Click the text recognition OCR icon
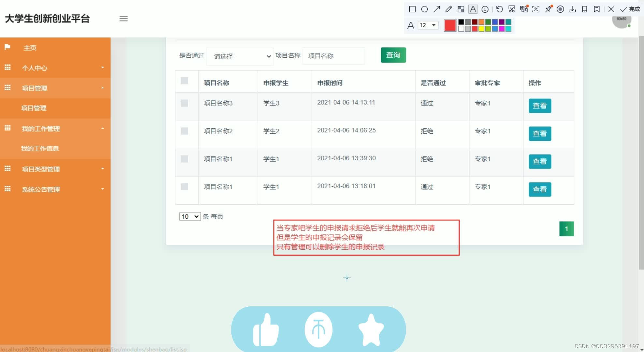Image resolution: width=644 pixels, height=352 pixels. [536, 9]
